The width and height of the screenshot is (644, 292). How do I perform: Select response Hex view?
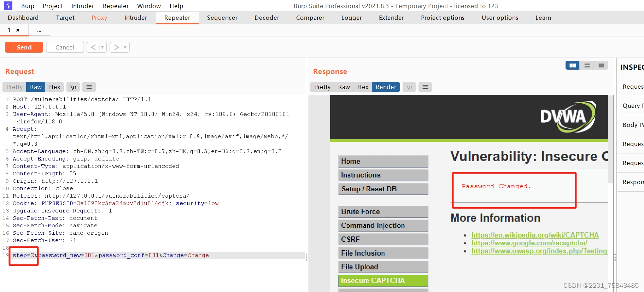pos(363,87)
